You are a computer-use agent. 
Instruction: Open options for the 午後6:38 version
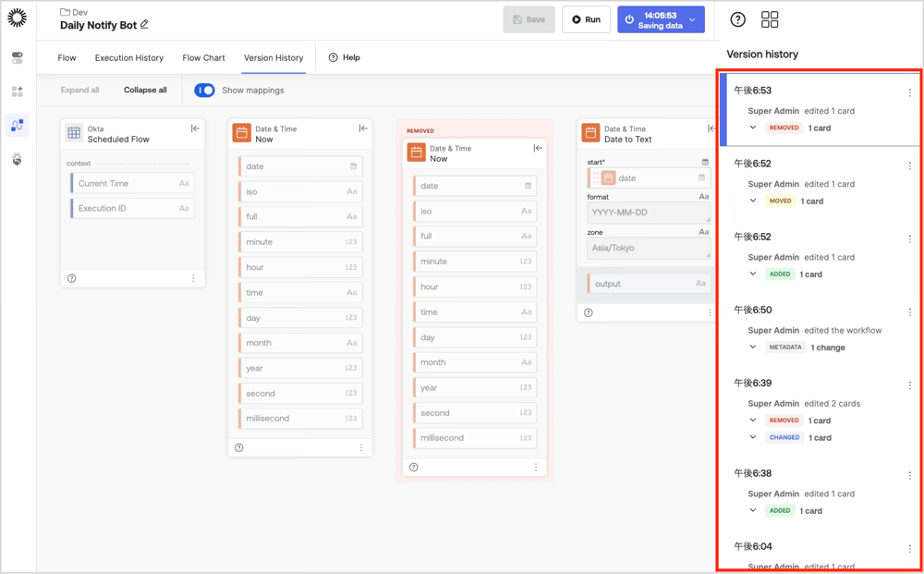pyautogui.click(x=910, y=476)
